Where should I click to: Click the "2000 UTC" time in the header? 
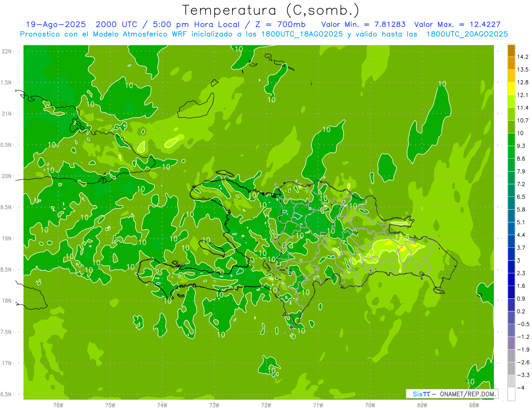(117, 24)
